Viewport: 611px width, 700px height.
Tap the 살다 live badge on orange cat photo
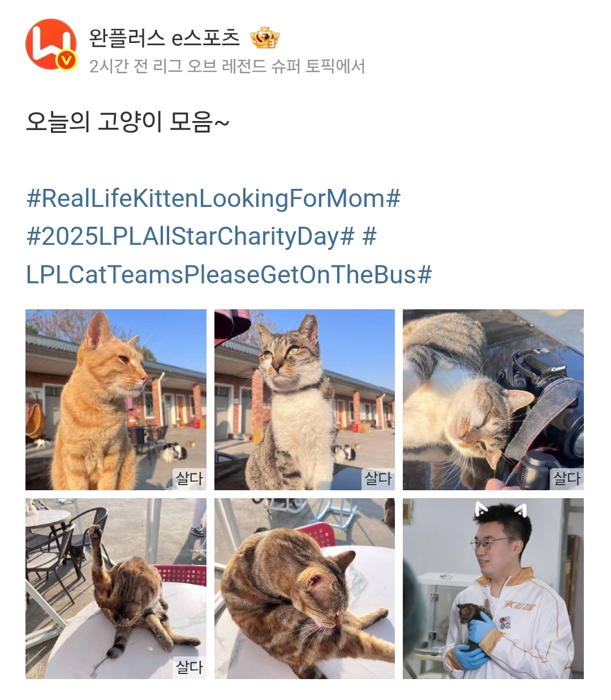[190, 478]
